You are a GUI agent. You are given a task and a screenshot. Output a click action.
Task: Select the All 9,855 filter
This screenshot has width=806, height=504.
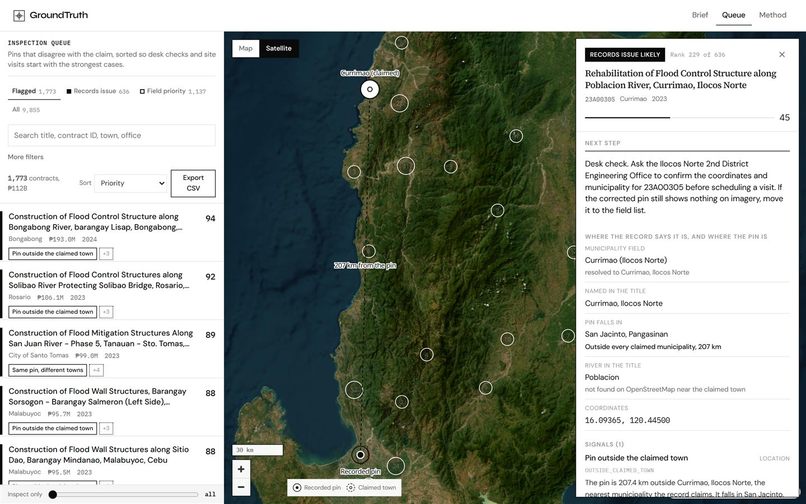click(x=26, y=110)
